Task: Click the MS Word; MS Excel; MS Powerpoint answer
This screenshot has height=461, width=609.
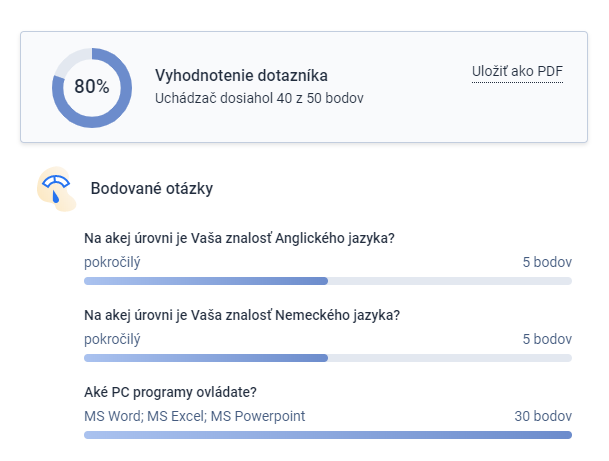Action: pyautogui.click(x=195, y=416)
